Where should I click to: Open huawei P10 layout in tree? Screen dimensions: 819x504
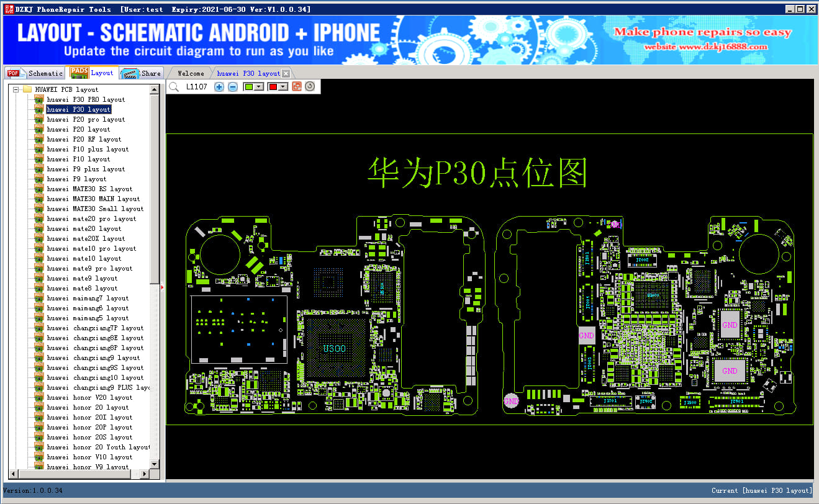(x=78, y=159)
